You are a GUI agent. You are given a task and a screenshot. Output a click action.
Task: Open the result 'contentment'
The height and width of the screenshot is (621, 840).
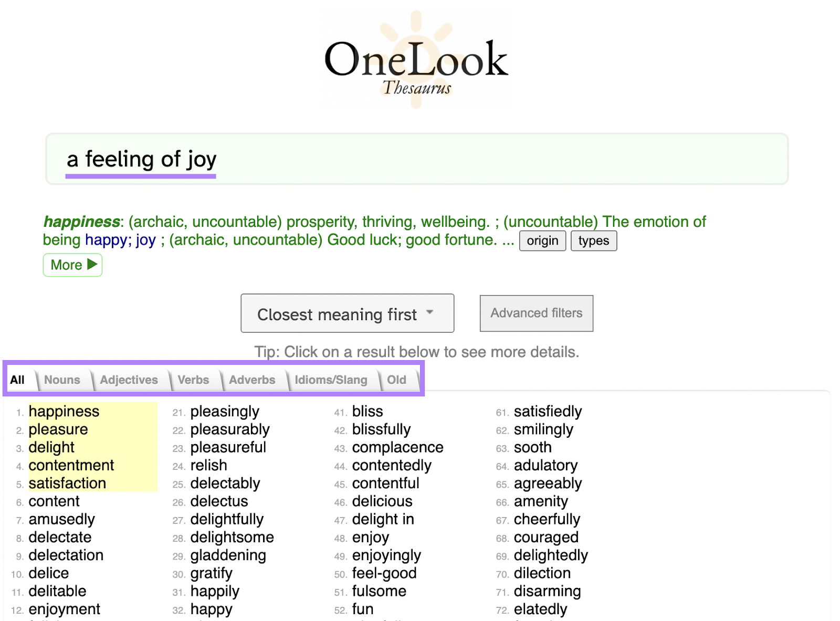[x=71, y=465]
